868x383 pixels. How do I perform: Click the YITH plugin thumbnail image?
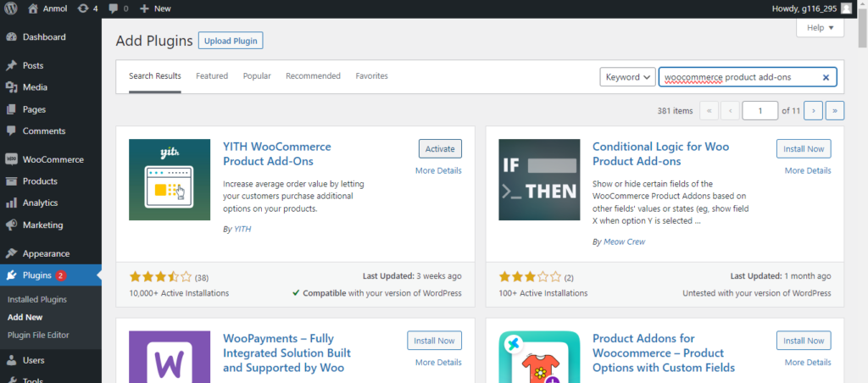(170, 180)
